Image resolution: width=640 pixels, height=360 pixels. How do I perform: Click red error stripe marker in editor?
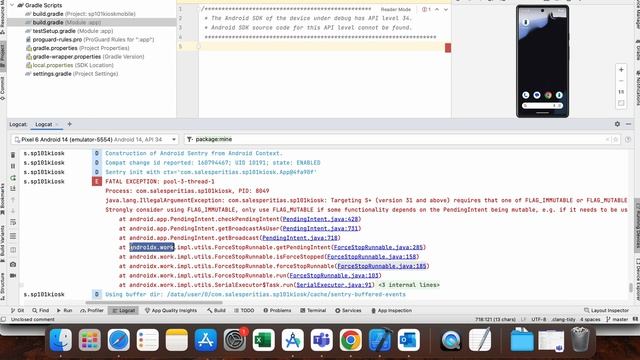[448, 48]
